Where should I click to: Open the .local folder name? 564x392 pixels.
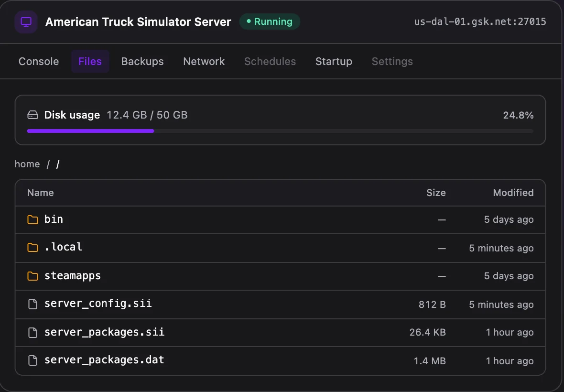point(63,247)
